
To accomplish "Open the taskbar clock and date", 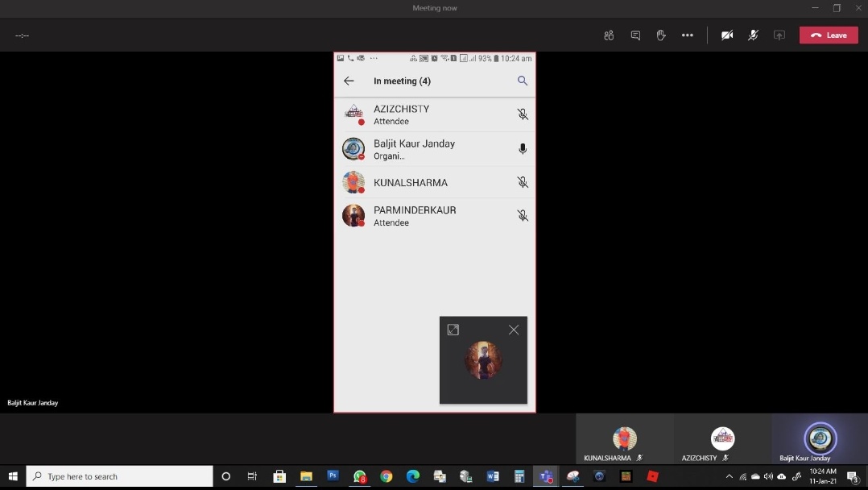I will [x=823, y=476].
